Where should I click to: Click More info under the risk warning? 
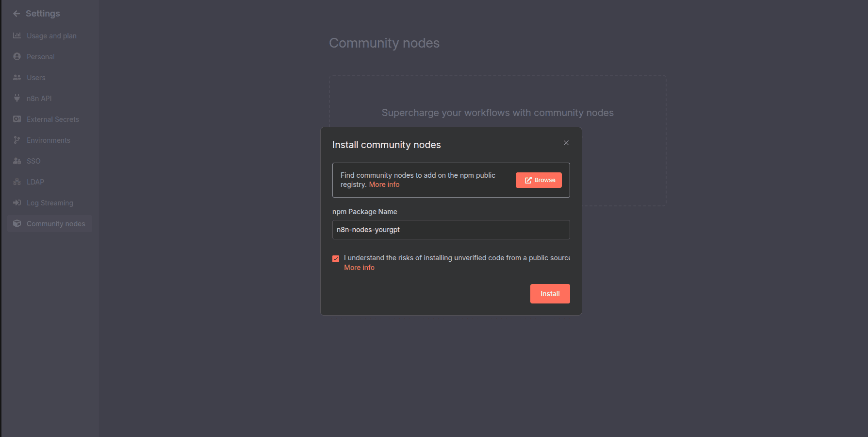[359, 267]
